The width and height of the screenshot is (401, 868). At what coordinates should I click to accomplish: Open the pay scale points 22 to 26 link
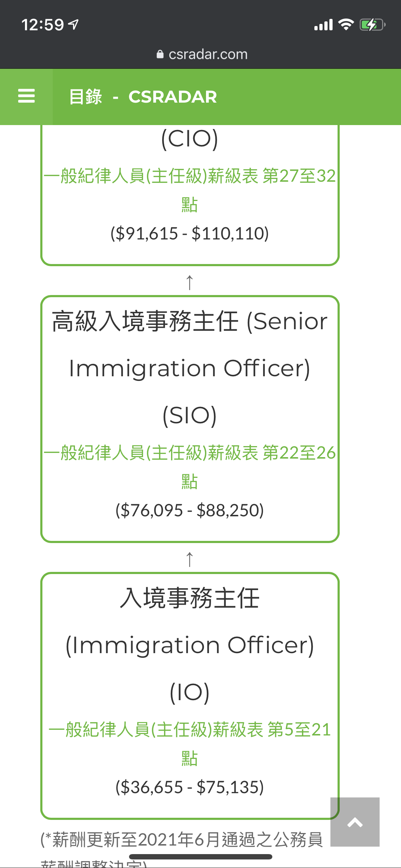(190, 467)
